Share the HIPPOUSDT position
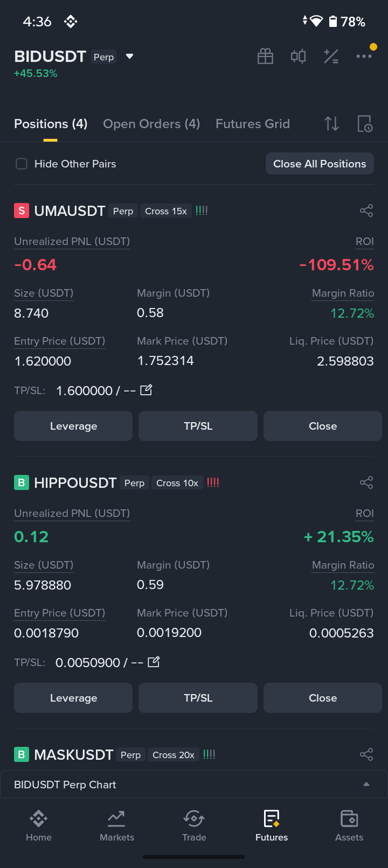388x868 pixels. tap(366, 482)
